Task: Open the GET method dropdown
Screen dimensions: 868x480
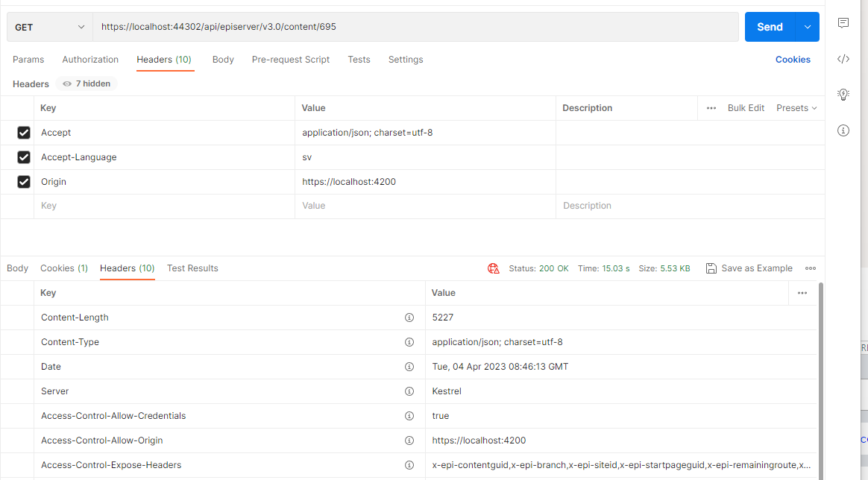Action: [x=50, y=27]
